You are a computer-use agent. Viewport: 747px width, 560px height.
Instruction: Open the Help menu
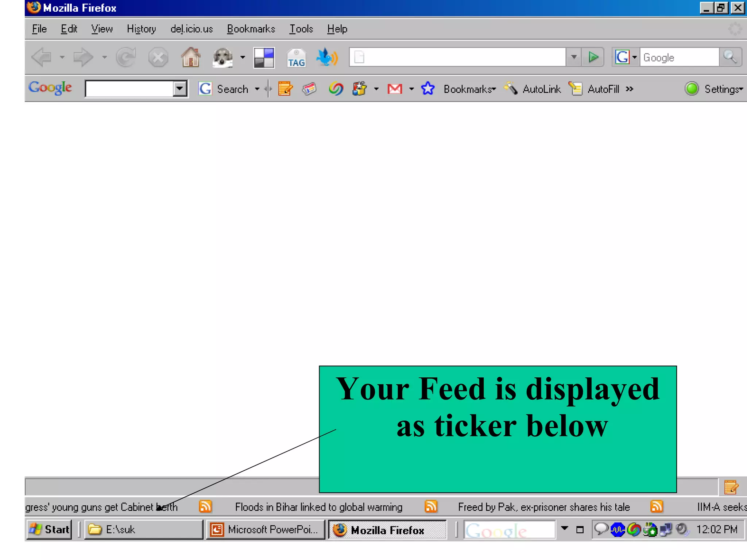click(x=337, y=29)
